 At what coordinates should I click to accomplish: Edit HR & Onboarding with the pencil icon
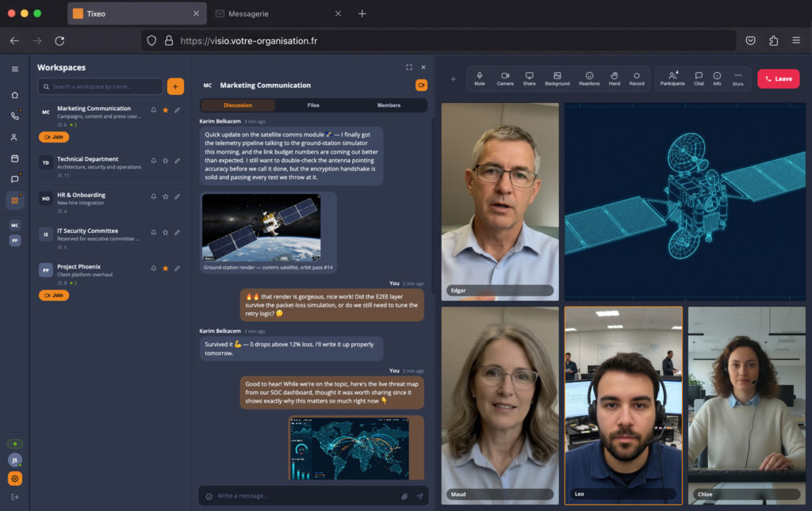click(177, 196)
